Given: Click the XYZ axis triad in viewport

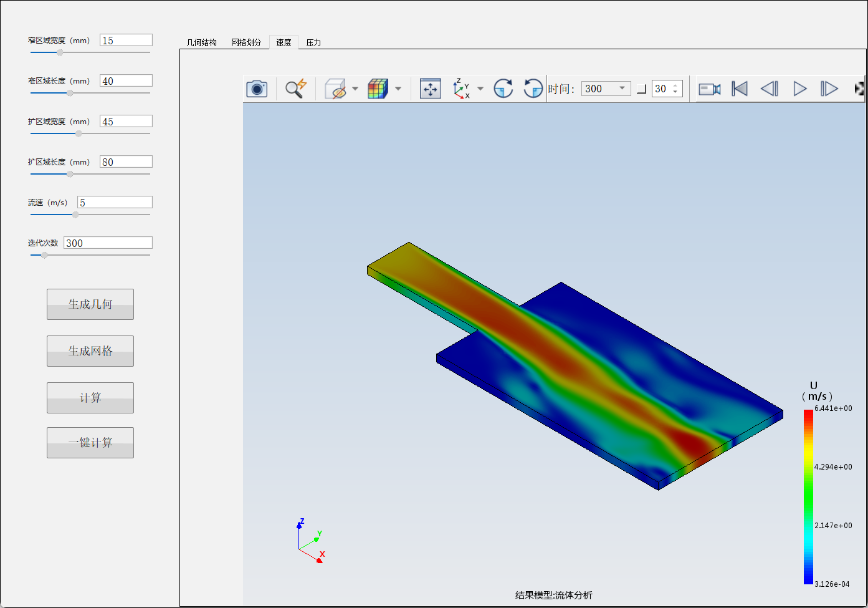Looking at the screenshot, I should pyautogui.click(x=310, y=541).
